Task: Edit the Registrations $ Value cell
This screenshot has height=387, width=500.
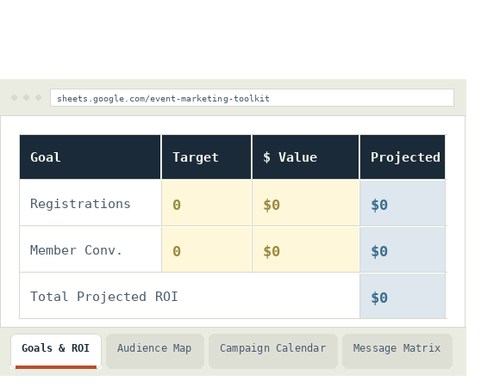Action: 306,203
